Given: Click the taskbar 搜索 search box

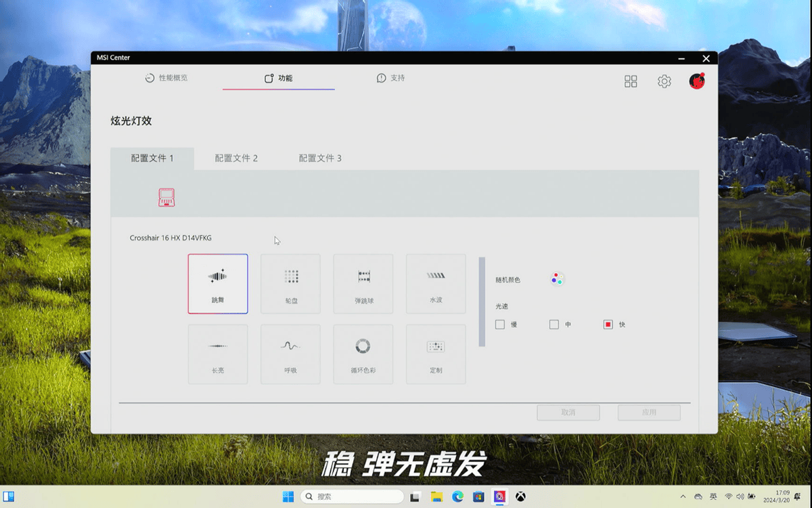Looking at the screenshot, I should (351, 496).
